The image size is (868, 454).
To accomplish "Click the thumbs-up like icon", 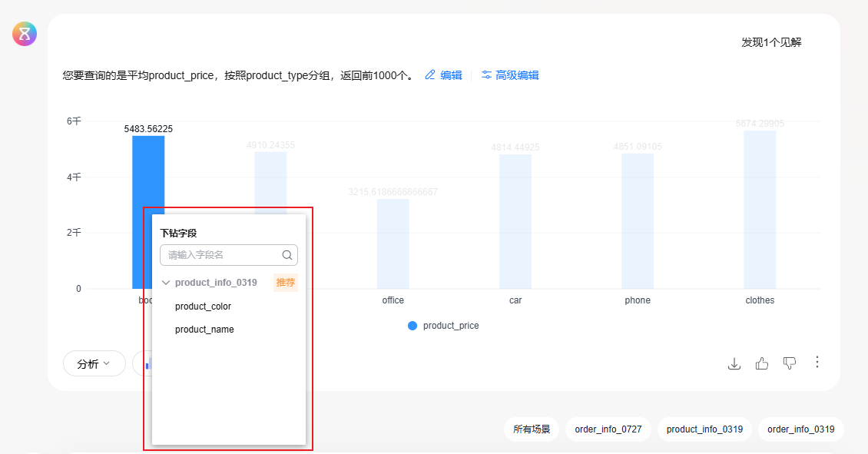I will (762, 363).
